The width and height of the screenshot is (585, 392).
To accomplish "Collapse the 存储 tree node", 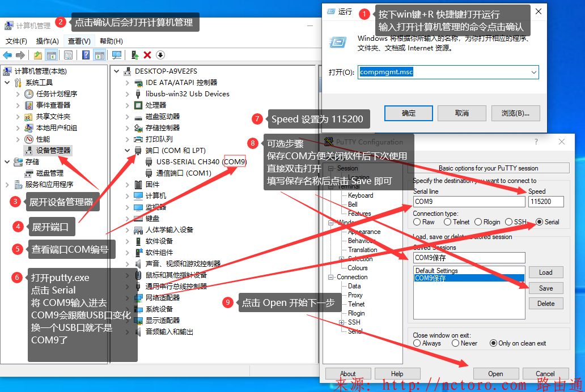I will tap(7, 162).
